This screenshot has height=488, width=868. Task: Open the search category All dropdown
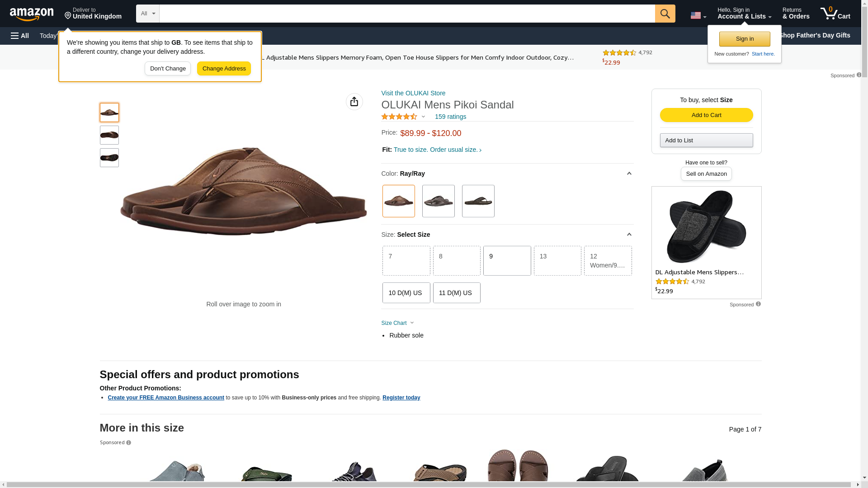[x=147, y=14]
